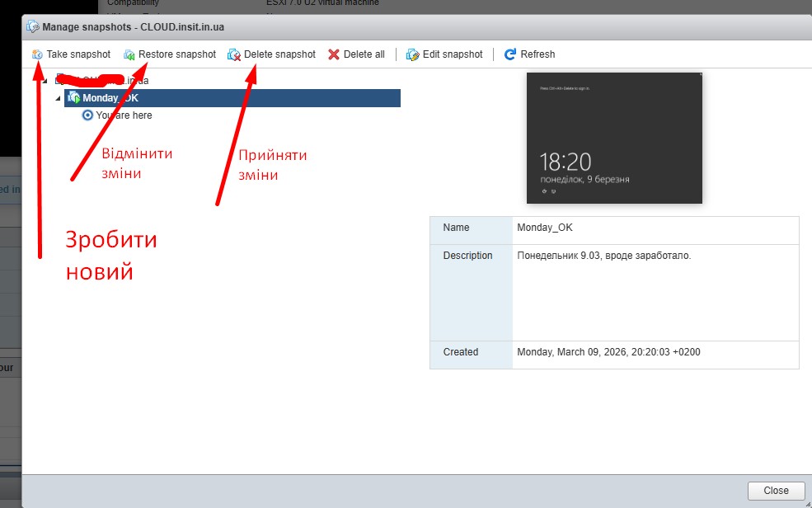
Task: Click the blue Refresh arrow icon
Action: (x=510, y=54)
